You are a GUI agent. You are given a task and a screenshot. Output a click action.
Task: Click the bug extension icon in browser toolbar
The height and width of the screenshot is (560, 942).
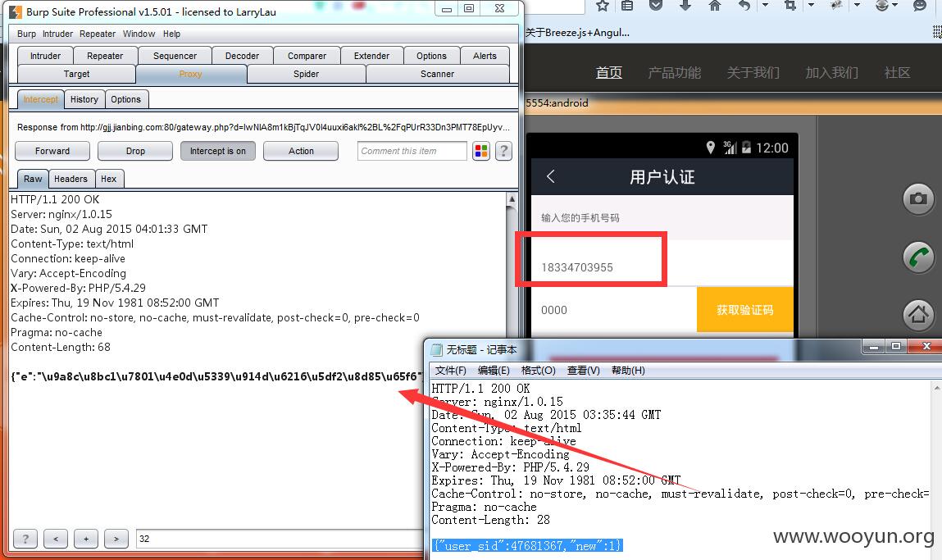coord(836,6)
